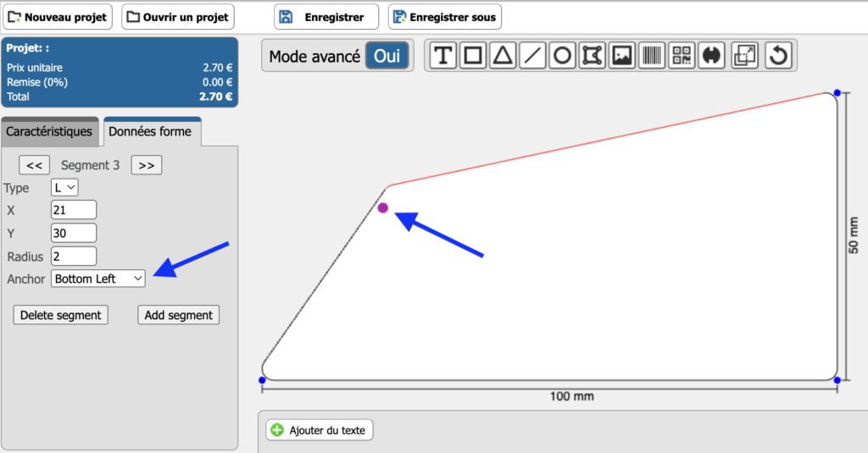Insert an image with the picture tool
Image resolution: width=868 pixels, height=453 pixels.
(622, 55)
